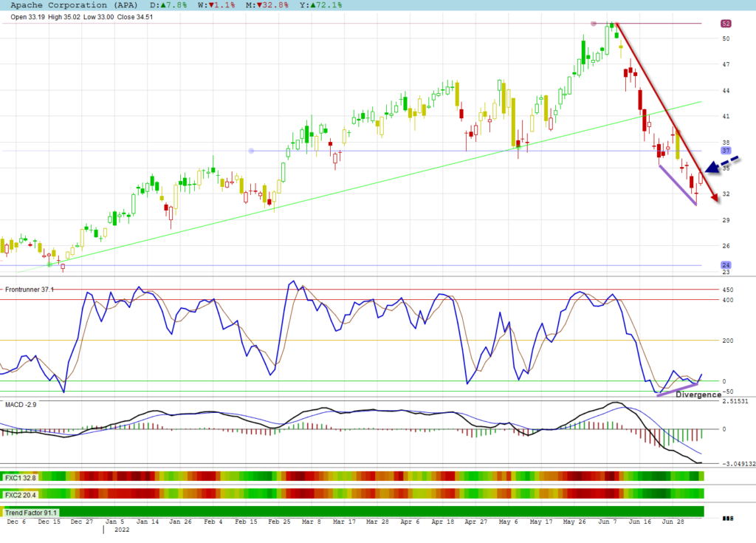Viewport: 756px width, 543px height.
Task: Click the 400 Frontrunner axis label
Action: pyautogui.click(x=727, y=300)
